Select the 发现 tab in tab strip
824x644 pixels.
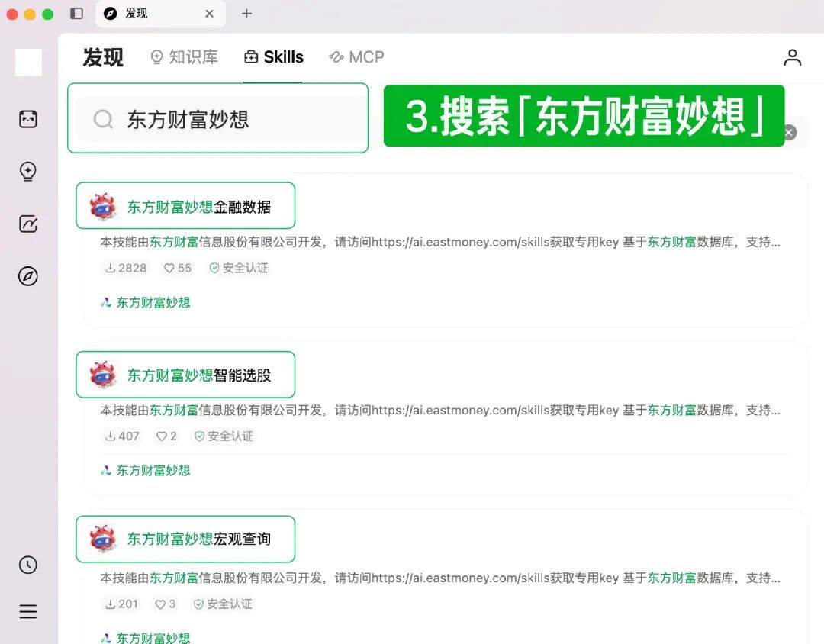coord(160,14)
